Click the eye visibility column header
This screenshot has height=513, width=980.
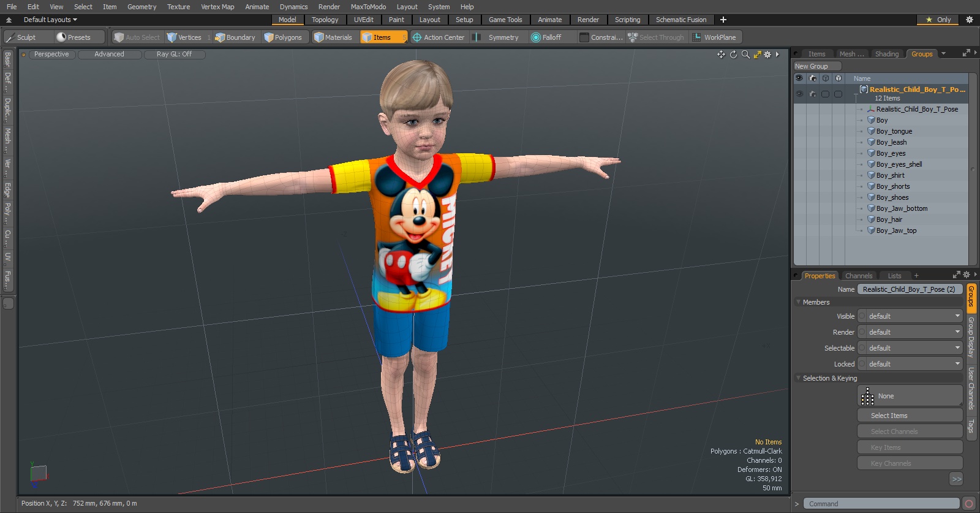[x=799, y=78]
